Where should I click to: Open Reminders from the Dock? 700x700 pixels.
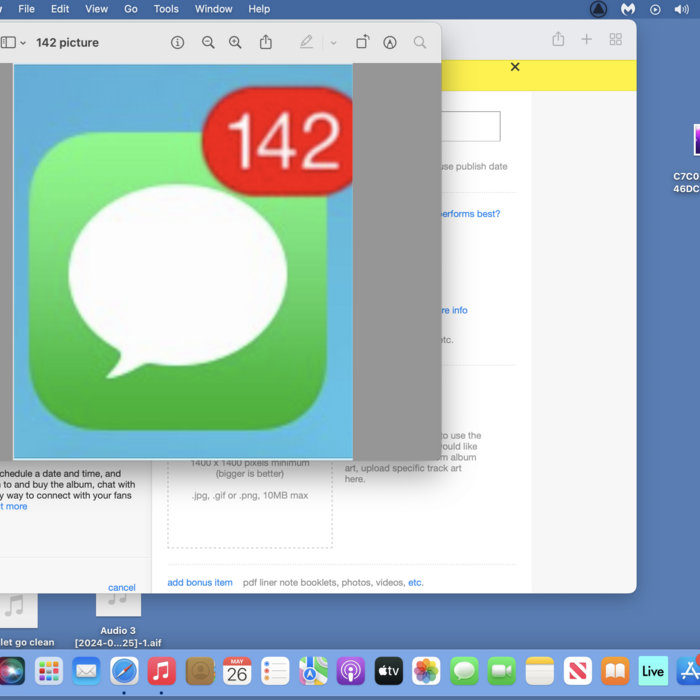(x=275, y=671)
